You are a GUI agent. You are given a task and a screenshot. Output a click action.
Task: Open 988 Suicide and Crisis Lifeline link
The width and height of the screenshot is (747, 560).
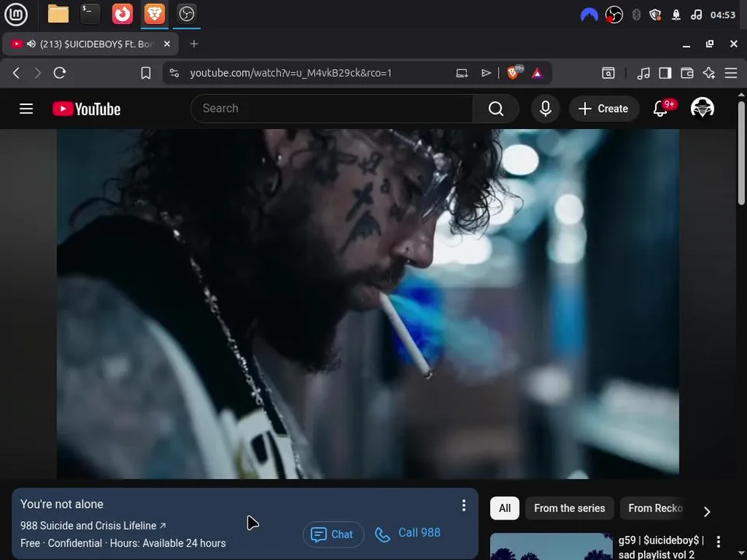coord(93,526)
